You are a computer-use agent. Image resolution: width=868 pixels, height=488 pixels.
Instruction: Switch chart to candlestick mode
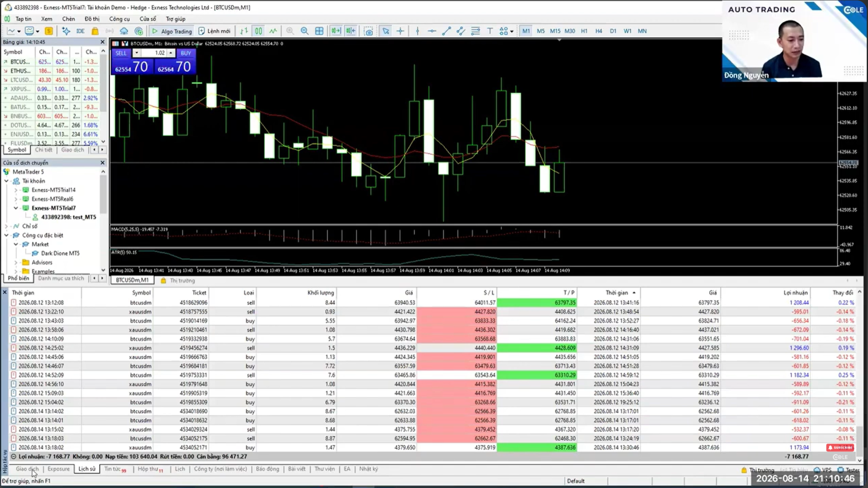coord(259,31)
